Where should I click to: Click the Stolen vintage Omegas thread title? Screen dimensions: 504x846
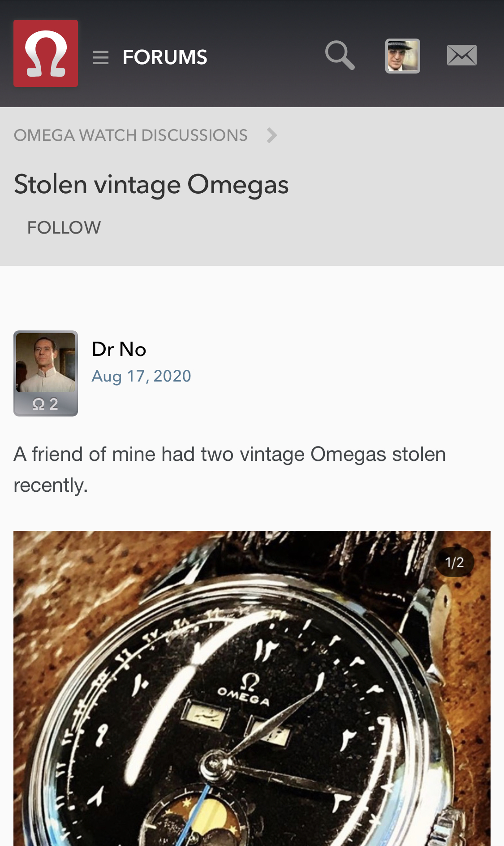[x=151, y=184]
